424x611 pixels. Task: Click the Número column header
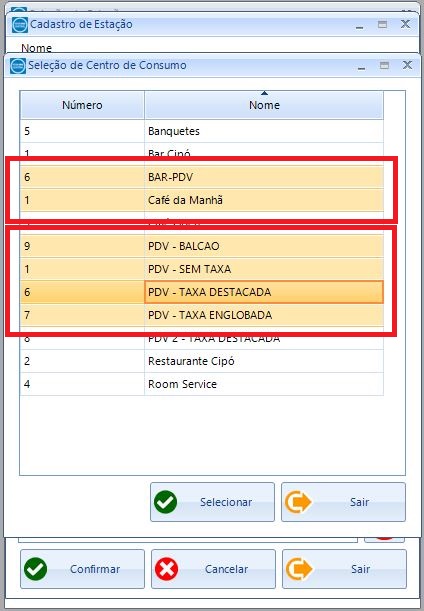tap(82, 105)
